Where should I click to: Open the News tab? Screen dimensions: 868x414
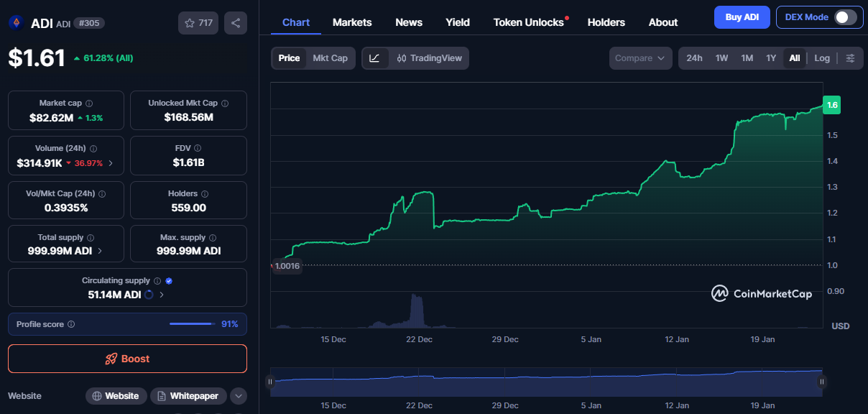click(409, 22)
